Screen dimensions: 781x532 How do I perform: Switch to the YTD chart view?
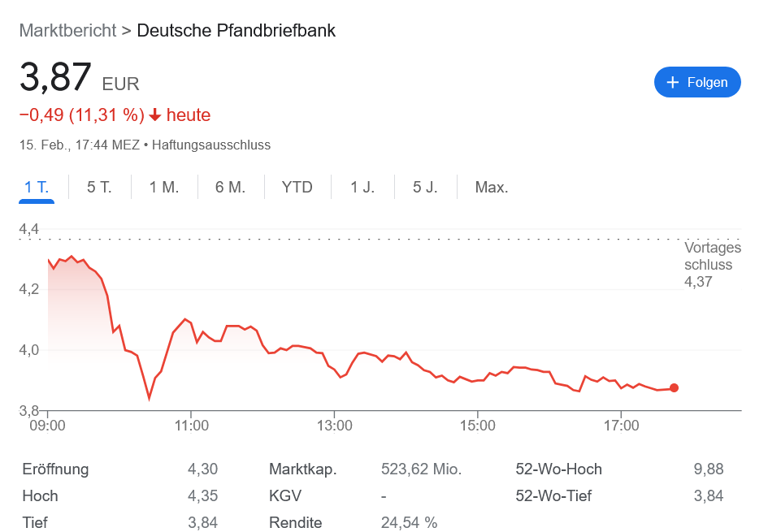pos(297,188)
